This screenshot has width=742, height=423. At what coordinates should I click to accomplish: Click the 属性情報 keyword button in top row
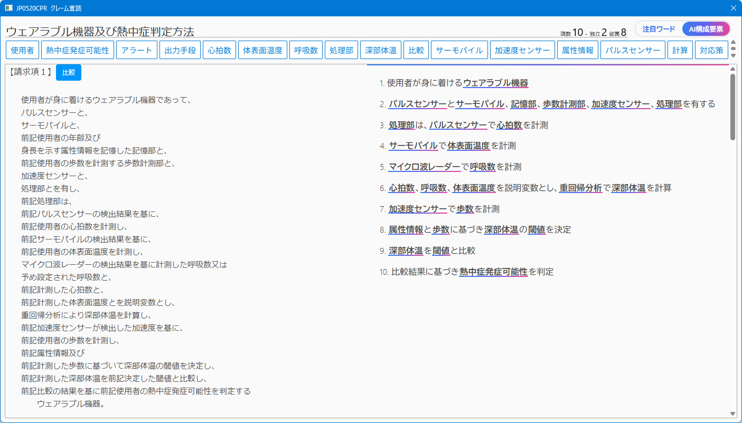[578, 50]
